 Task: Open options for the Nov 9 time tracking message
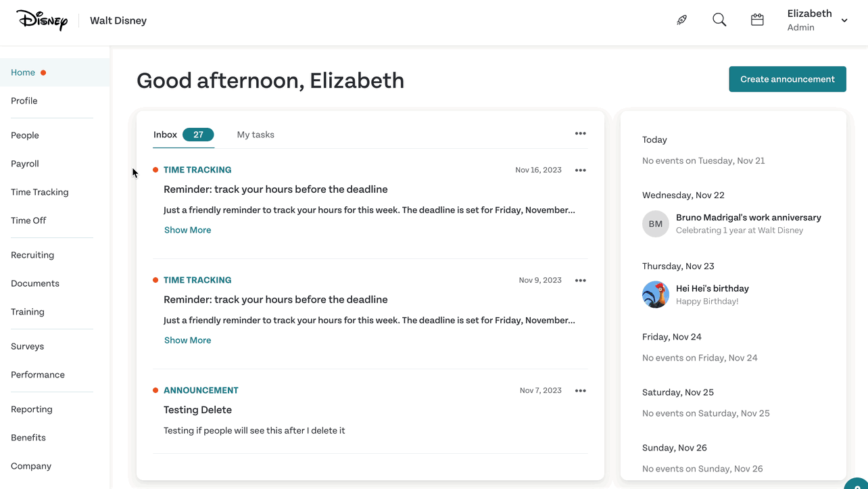(x=580, y=280)
